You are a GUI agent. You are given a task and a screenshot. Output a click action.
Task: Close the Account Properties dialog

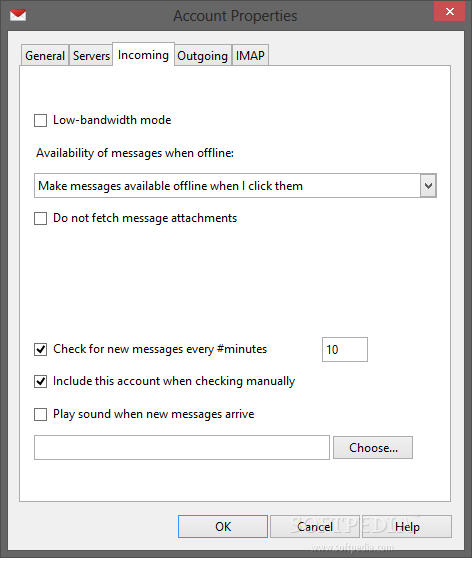[x=449, y=11]
